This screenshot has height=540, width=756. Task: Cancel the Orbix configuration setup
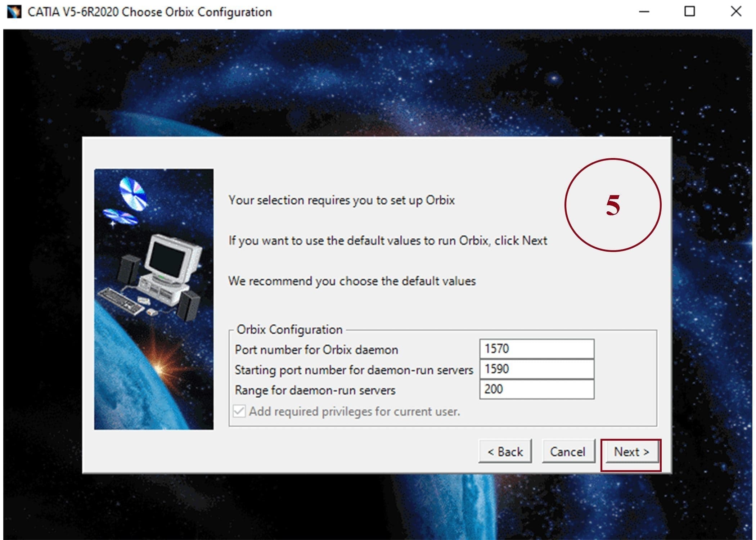[568, 451]
